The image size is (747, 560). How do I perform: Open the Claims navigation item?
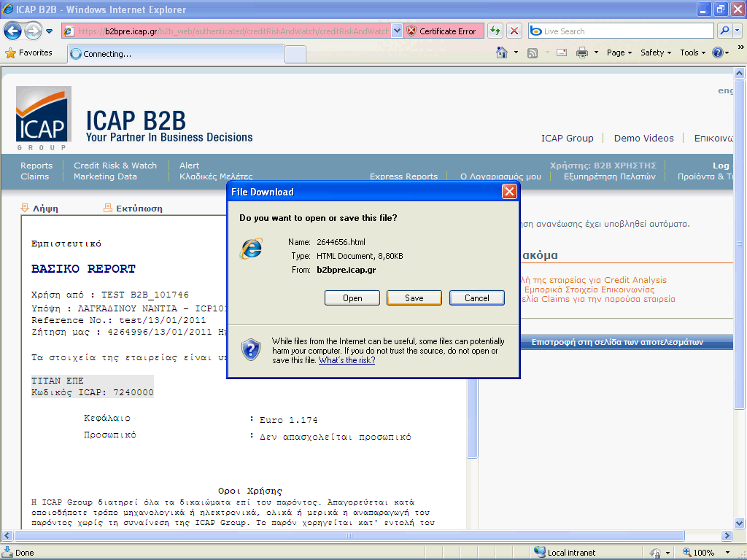coord(34,176)
